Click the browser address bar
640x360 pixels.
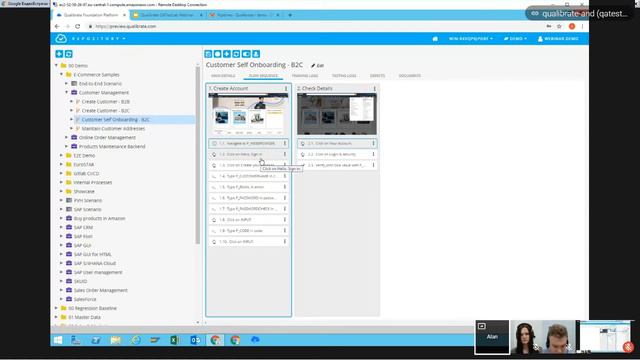pos(314,26)
